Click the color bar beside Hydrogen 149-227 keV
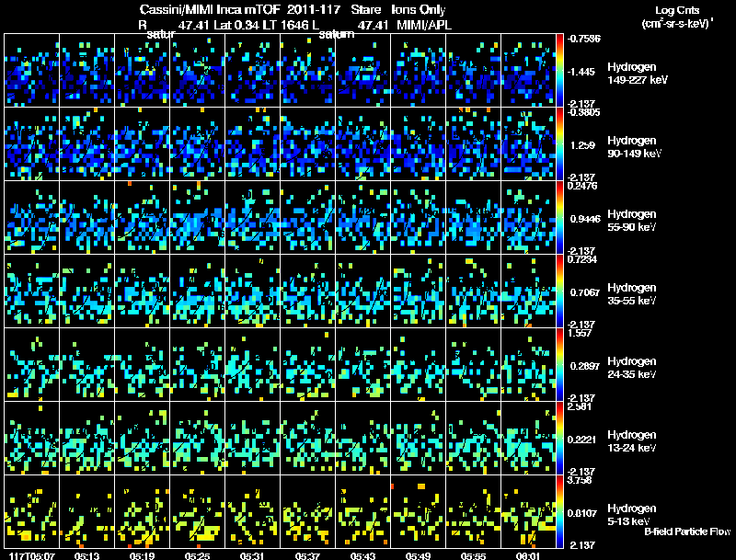Viewport: 736px width, 560px height. click(x=559, y=71)
